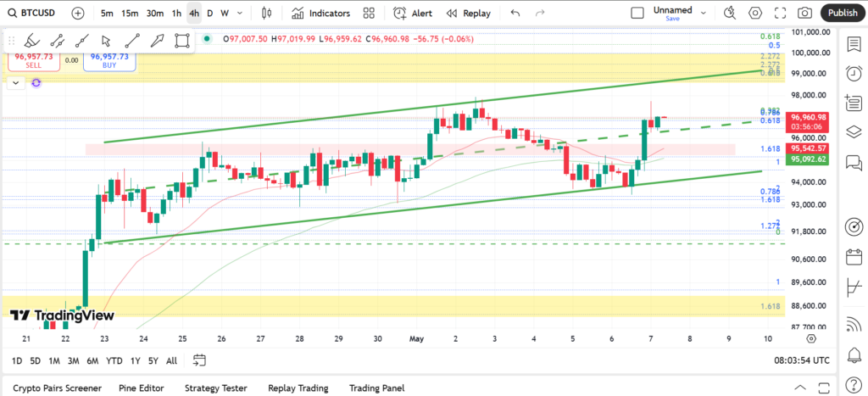
Task: Select the arrow cursor tool
Action: (x=106, y=41)
